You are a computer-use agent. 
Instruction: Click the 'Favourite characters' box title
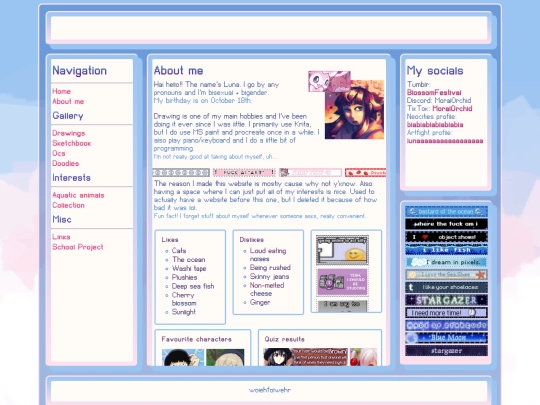point(197,339)
